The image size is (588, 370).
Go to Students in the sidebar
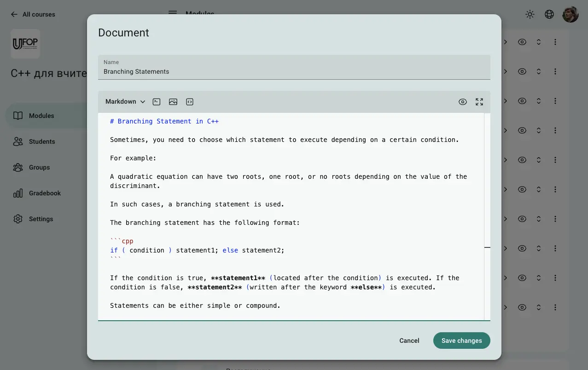(x=42, y=141)
